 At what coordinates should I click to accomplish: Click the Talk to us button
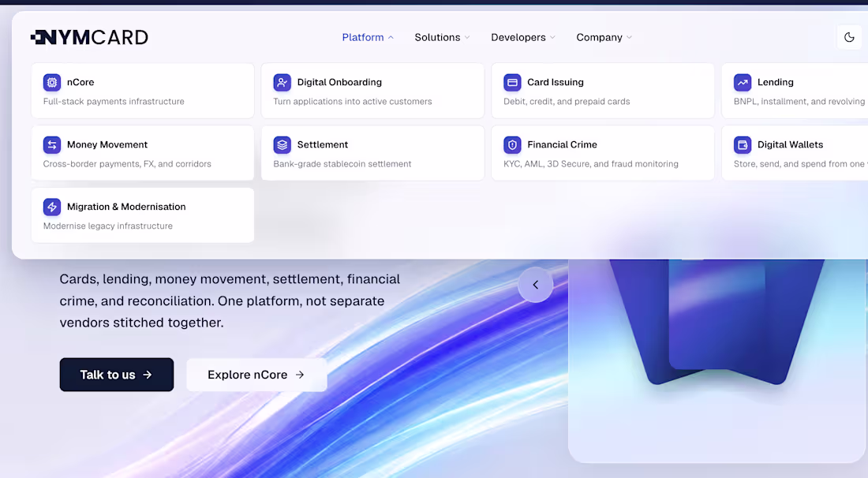click(x=117, y=375)
